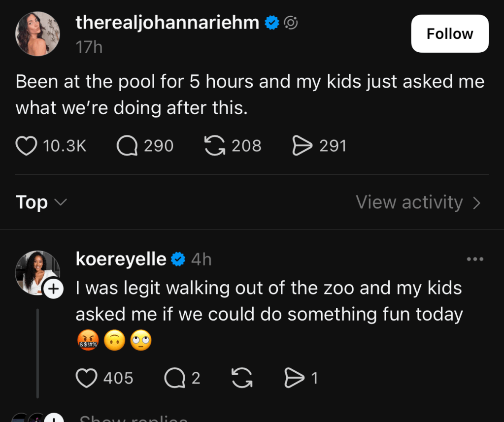
Task: Like therealjohannariehm's pool post
Action: pyautogui.click(x=27, y=146)
